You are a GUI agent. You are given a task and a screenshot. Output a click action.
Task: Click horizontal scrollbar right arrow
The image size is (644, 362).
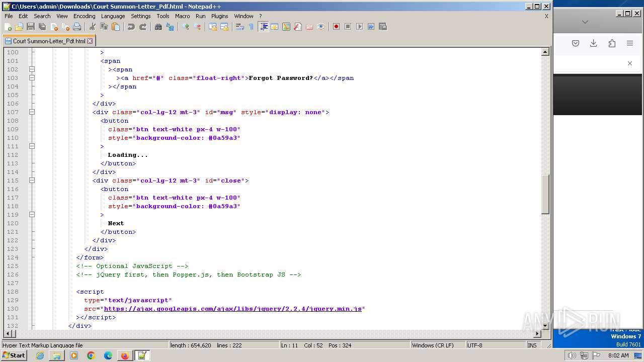click(x=537, y=334)
